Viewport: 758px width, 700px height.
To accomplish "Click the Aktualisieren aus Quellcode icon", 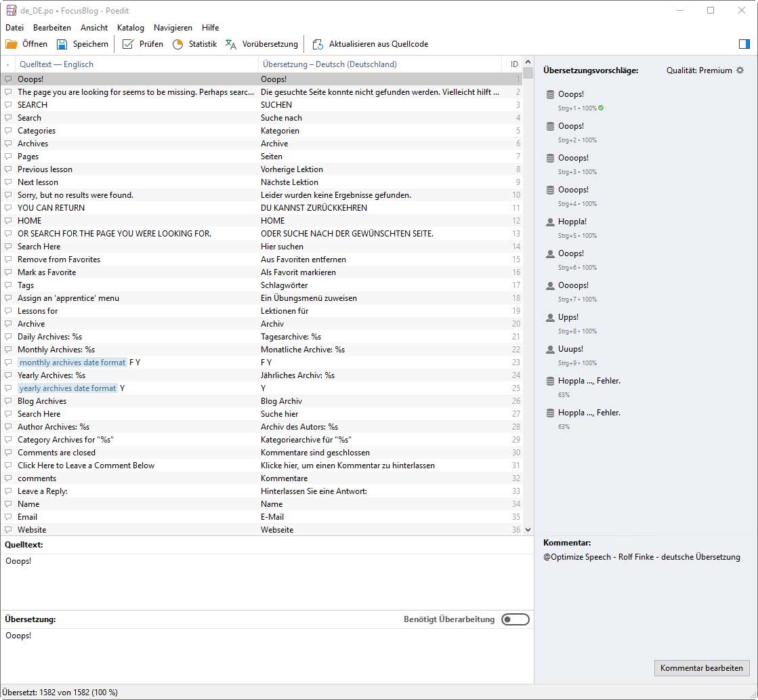I will 318,44.
